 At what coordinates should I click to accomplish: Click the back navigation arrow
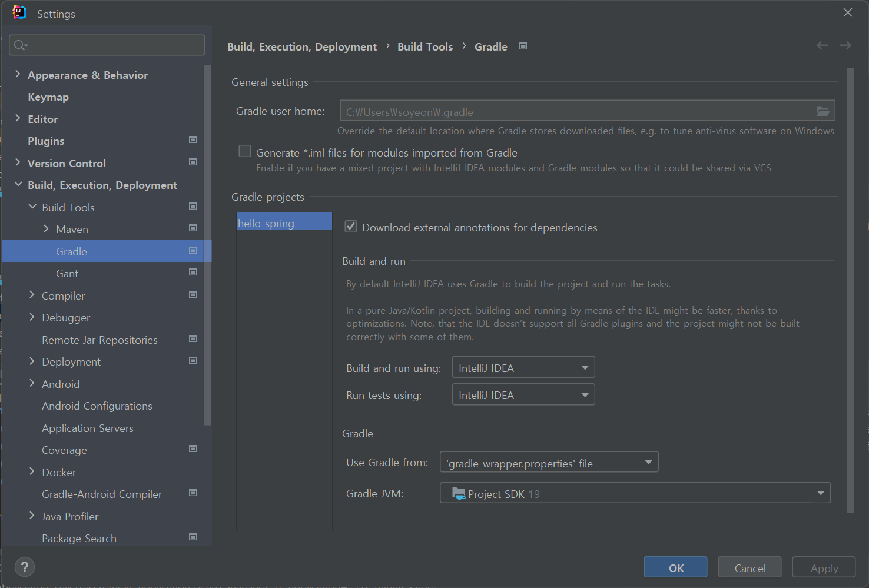pyautogui.click(x=822, y=45)
